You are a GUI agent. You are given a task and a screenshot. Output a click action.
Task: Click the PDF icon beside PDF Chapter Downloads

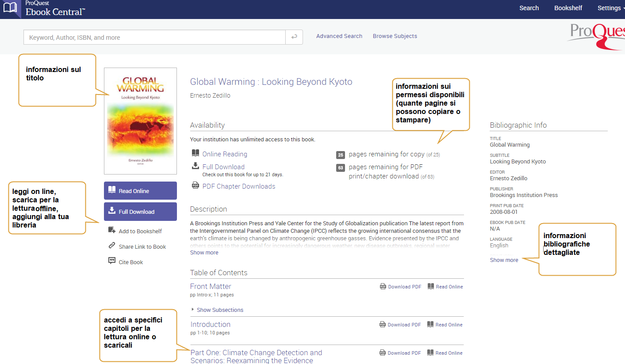pyautogui.click(x=196, y=186)
